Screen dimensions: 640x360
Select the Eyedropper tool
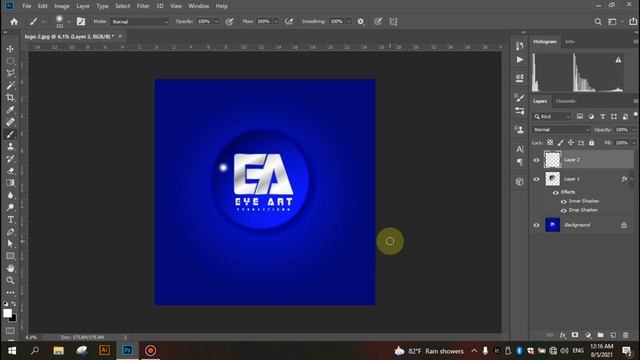click(10, 110)
